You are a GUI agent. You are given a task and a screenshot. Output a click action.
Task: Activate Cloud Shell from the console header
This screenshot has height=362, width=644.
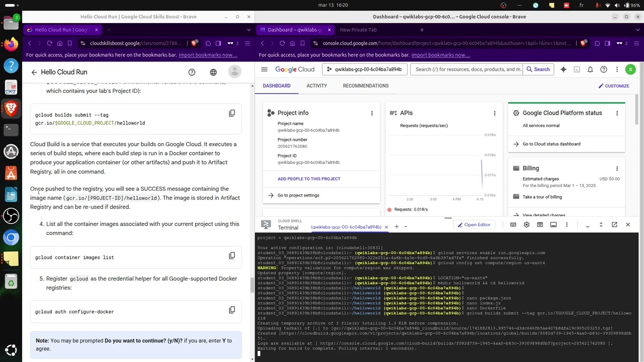pos(577,69)
